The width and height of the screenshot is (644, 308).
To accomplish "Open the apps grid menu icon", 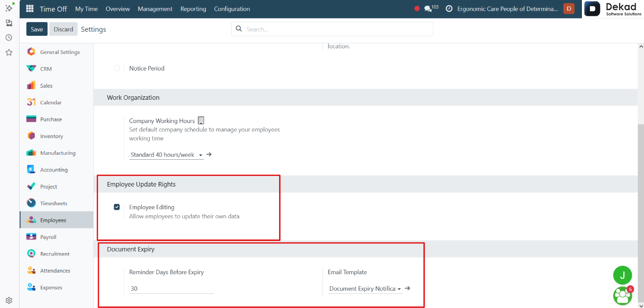I will pos(30,9).
